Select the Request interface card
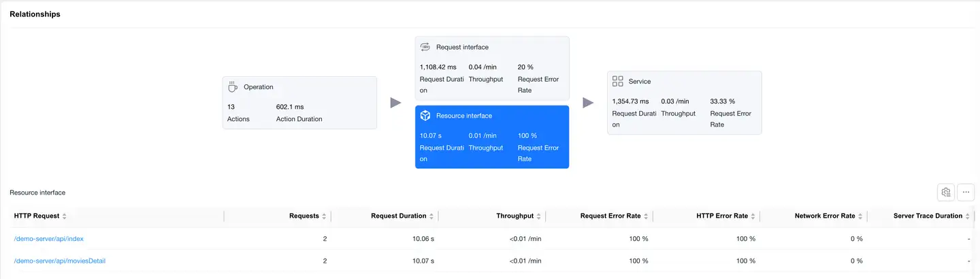980x279 pixels. pos(491,68)
